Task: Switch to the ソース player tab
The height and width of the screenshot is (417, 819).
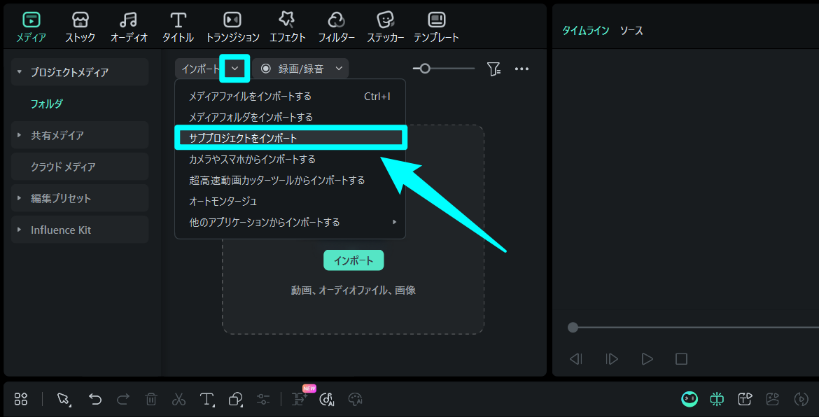Action: (631, 31)
